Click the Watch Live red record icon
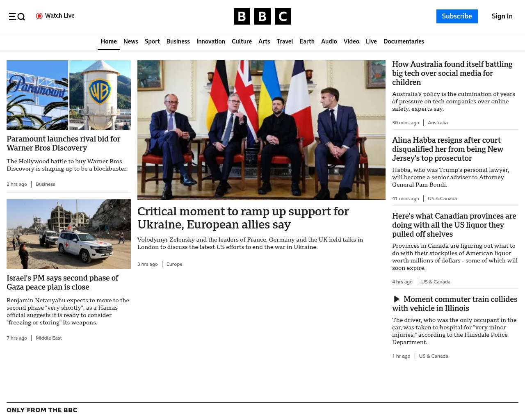 pyautogui.click(x=39, y=16)
